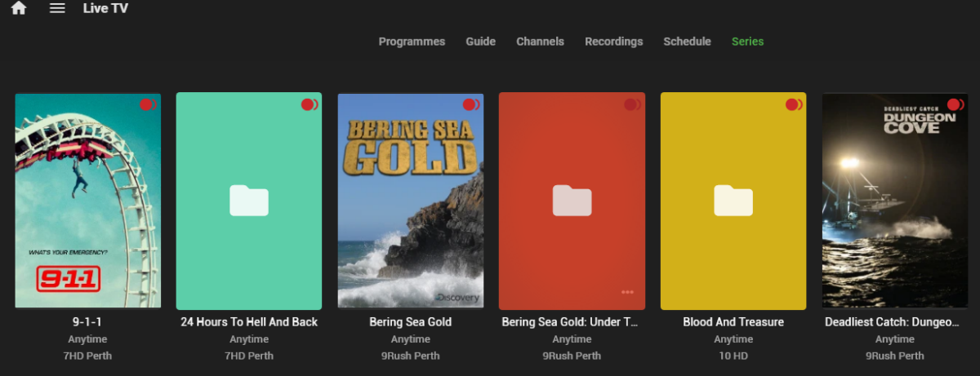This screenshot has width=980, height=376.
Task: Open the Recordings tab
Action: (x=613, y=42)
